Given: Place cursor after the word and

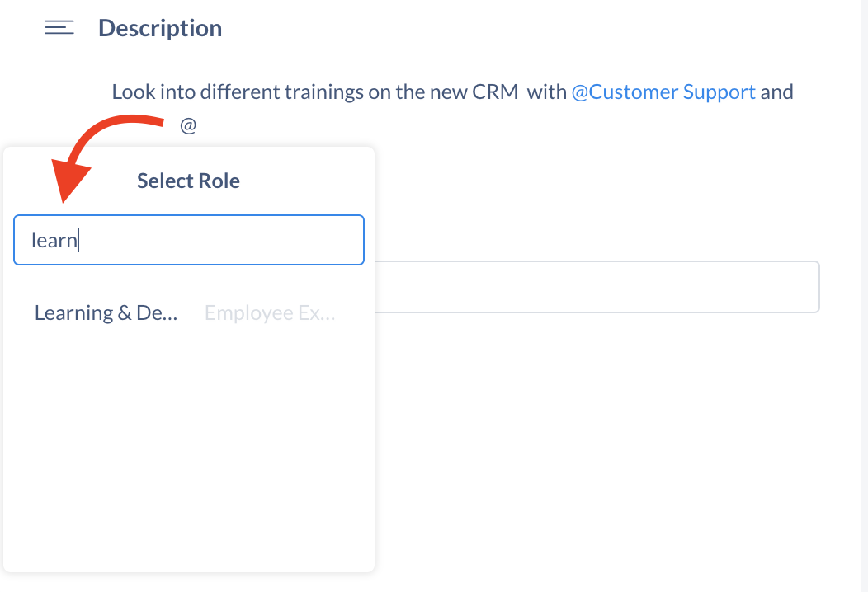Looking at the screenshot, I should click(795, 92).
